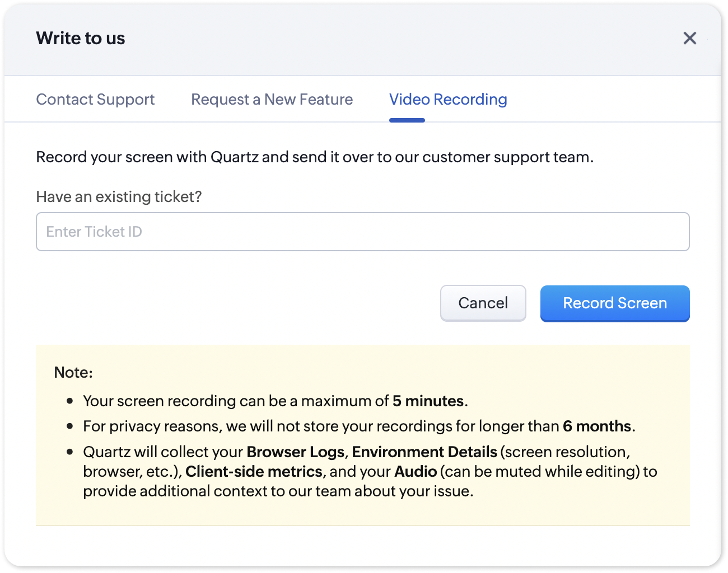Click the "Write to us" dialog title

pos(81,38)
